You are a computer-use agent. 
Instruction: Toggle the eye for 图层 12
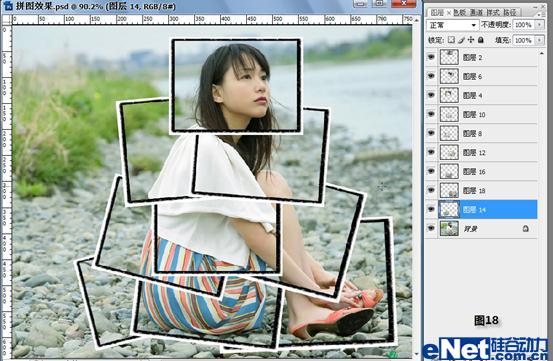[431, 152]
